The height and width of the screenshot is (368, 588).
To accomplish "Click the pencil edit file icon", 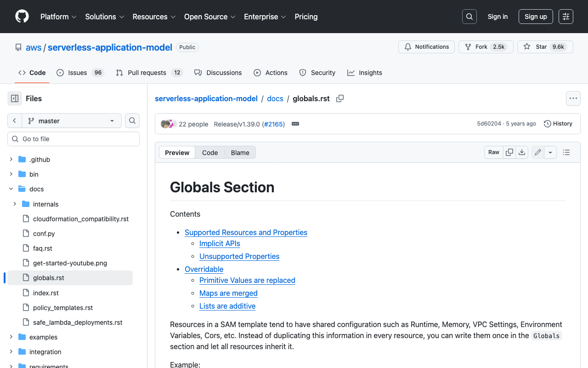I will 538,152.
